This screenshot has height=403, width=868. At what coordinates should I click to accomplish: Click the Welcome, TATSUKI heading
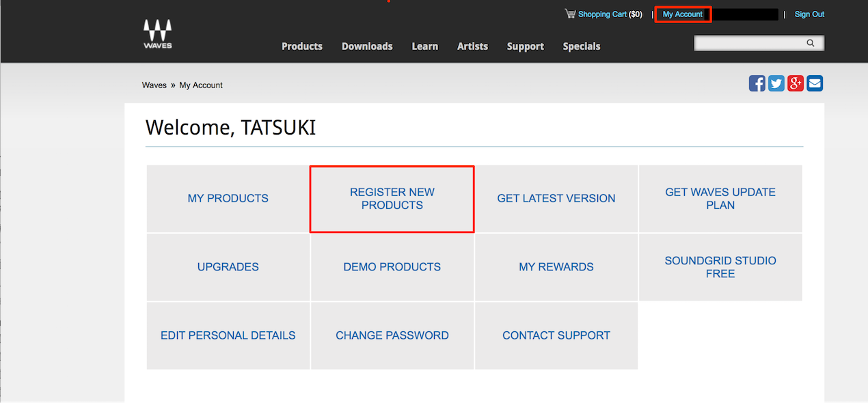[x=230, y=128]
